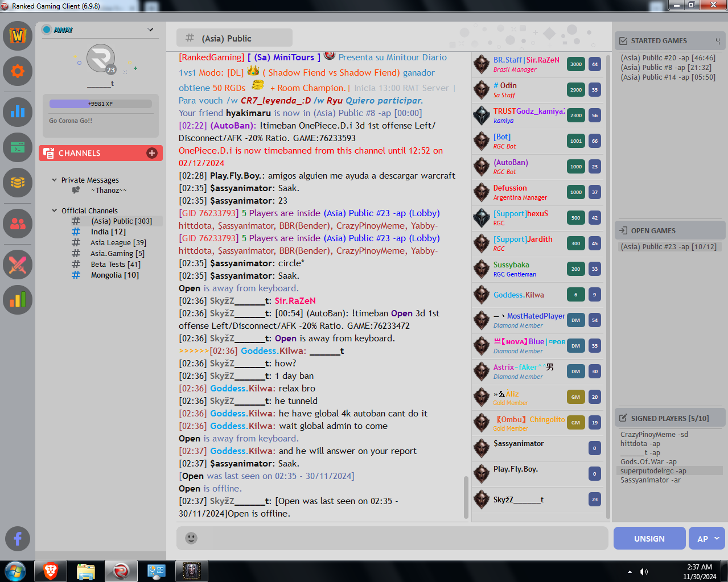
Task: Open the STARTED GAMES panel header
Action: point(670,41)
